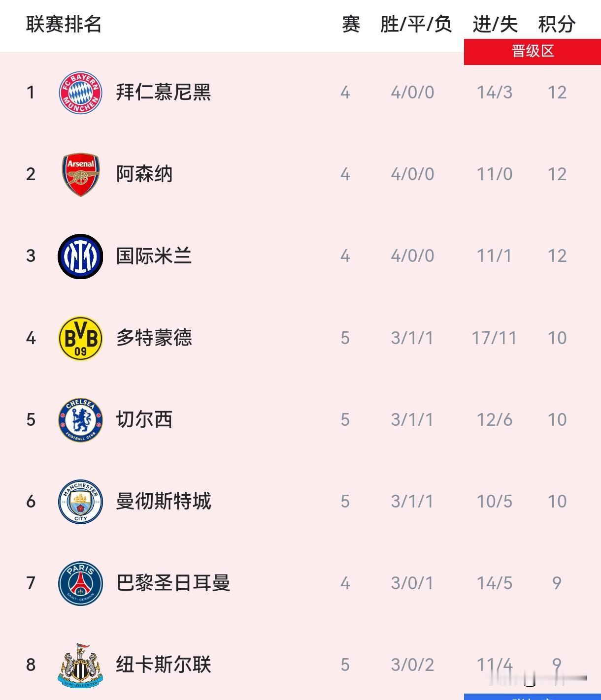Tap the Manchester City crest
The height and width of the screenshot is (700, 601).
pos(80,501)
